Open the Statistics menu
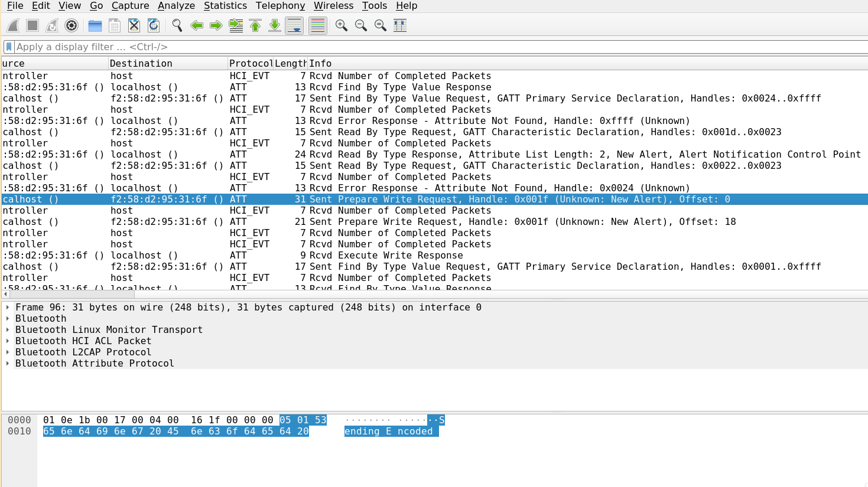 [x=225, y=6]
